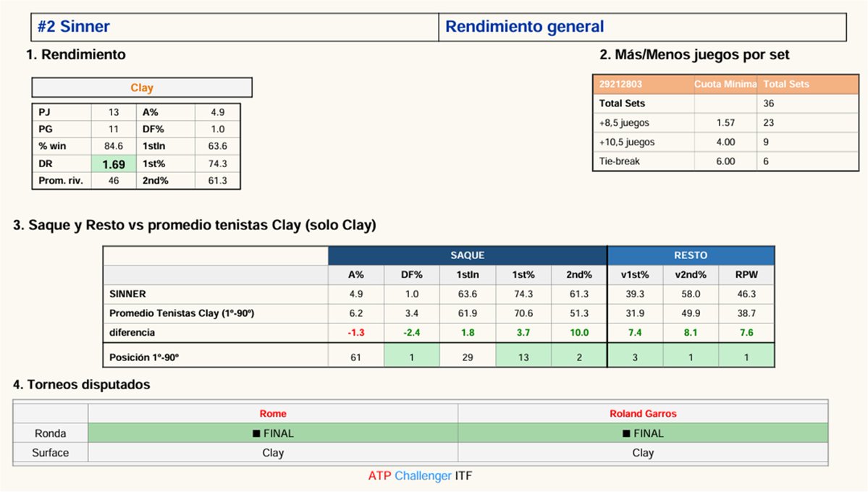Image resolution: width=868 pixels, height=492 pixels.
Task: Click the SAQUE section header
Action: click(x=467, y=255)
